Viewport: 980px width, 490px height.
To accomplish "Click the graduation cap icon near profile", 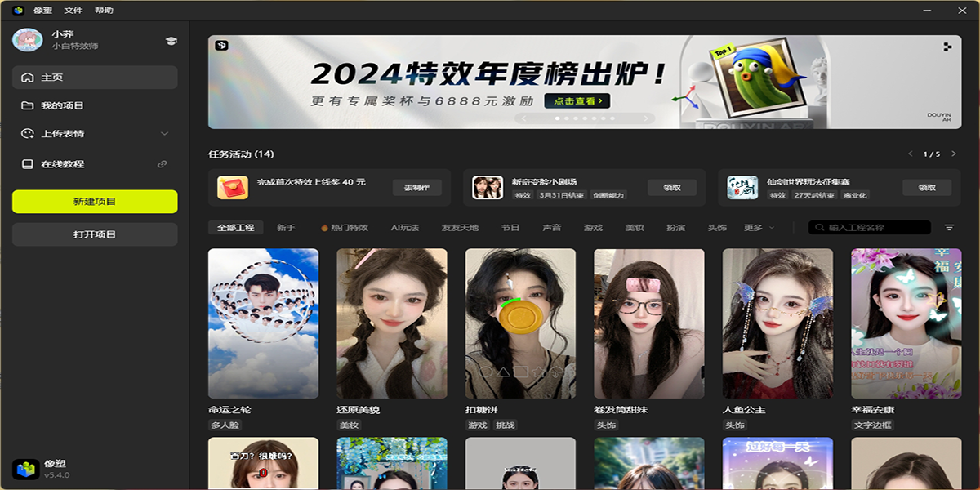I will pos(171,39).
